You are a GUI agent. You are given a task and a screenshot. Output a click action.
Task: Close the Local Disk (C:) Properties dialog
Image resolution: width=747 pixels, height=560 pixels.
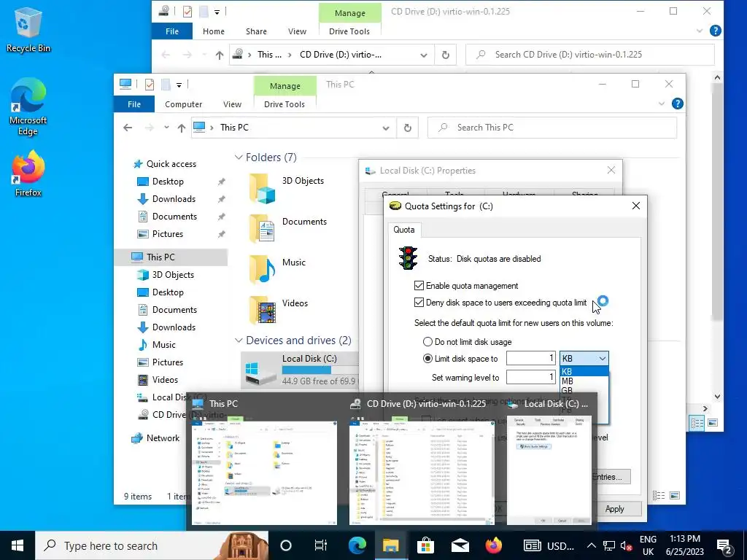tap(611, 170)
